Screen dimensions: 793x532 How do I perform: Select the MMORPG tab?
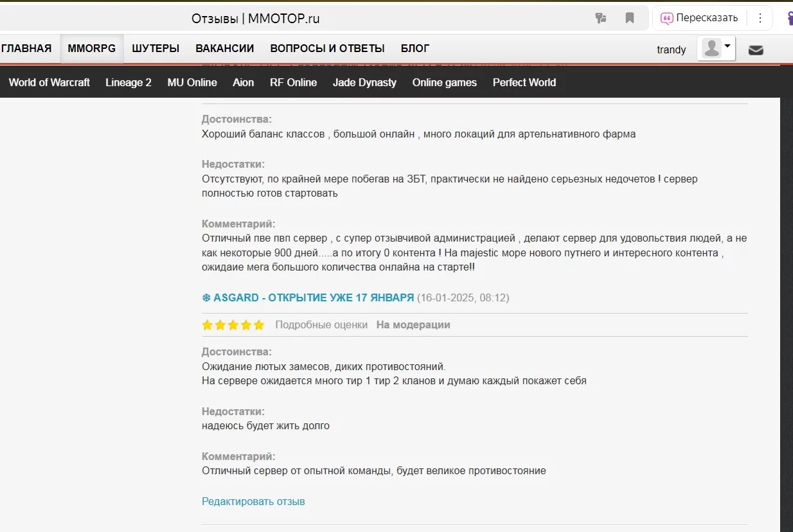click(x=92, y=48)
